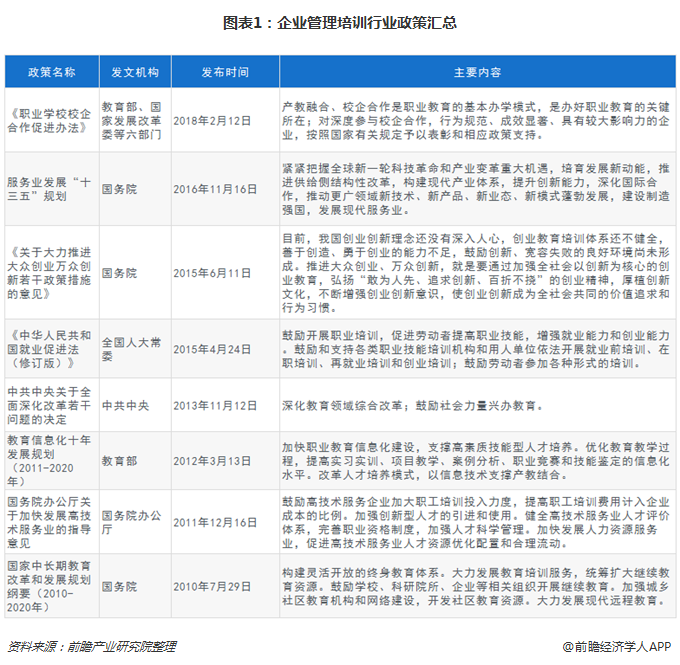This screenshot has height=665, width=680.
Task: Select the 政策名称 column header
Action: tap(51, 73)
